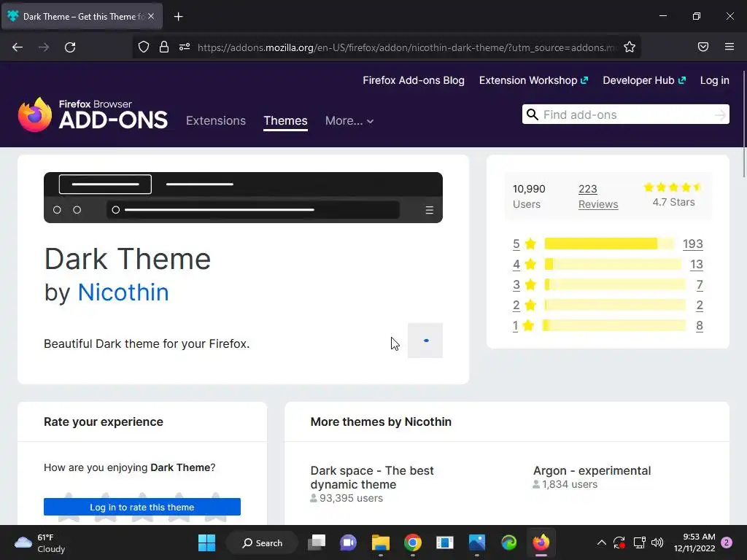Switch to Extensions section
This screenshot has height=560, width=747.
216,120
